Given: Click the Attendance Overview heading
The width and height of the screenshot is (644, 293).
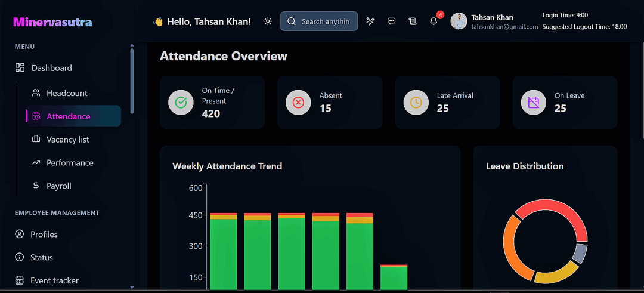Looking at the screenshot, I should click(x=224, y=56).
